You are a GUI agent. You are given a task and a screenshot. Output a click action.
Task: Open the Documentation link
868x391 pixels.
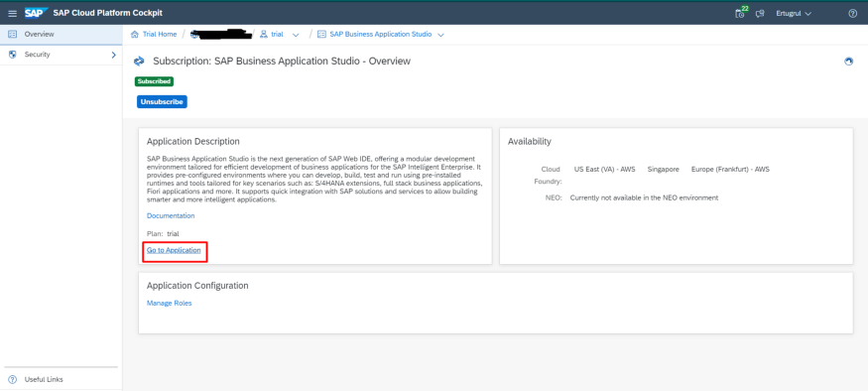point(171,215)
